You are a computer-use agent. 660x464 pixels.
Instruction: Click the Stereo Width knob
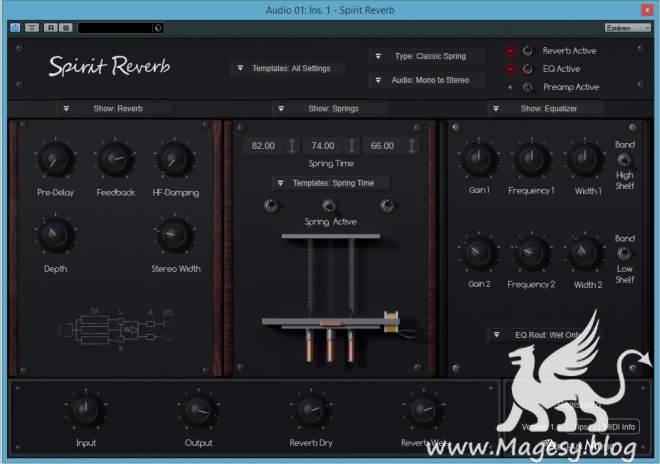tap(175, 235)
